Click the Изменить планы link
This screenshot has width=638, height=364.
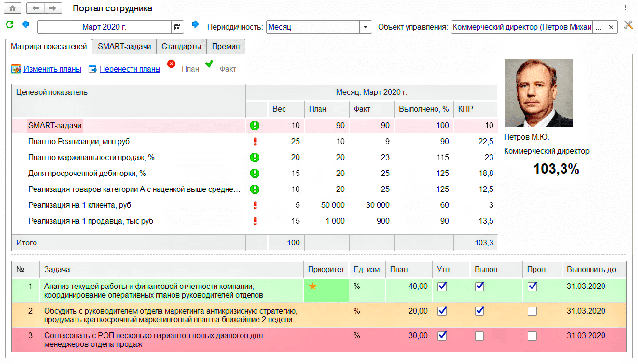pos(52,69)
